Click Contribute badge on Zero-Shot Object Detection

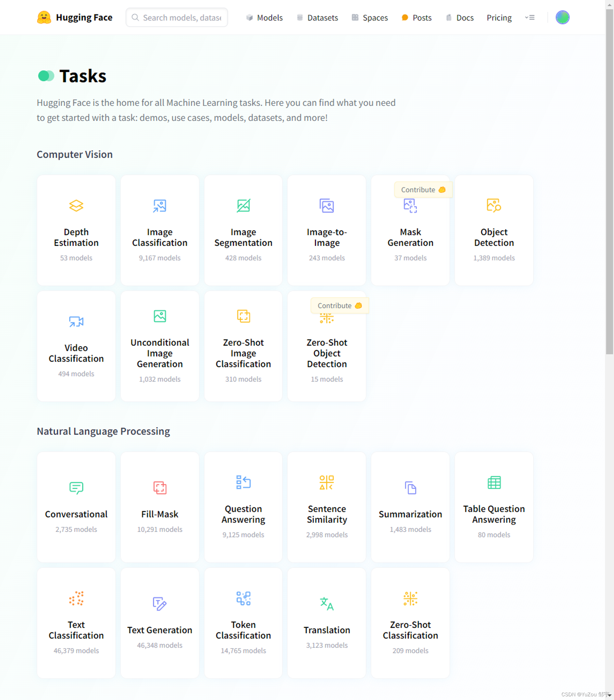click(340, 306)
